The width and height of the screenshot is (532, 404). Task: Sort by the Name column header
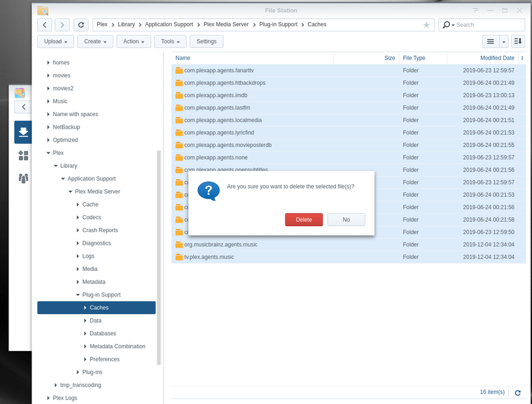point(253,58)
